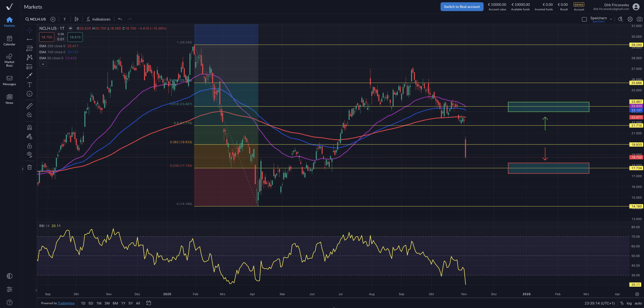Viewport: 644px width, 308px height.
Task: Select the 6M time range
Action: [115, 303]
